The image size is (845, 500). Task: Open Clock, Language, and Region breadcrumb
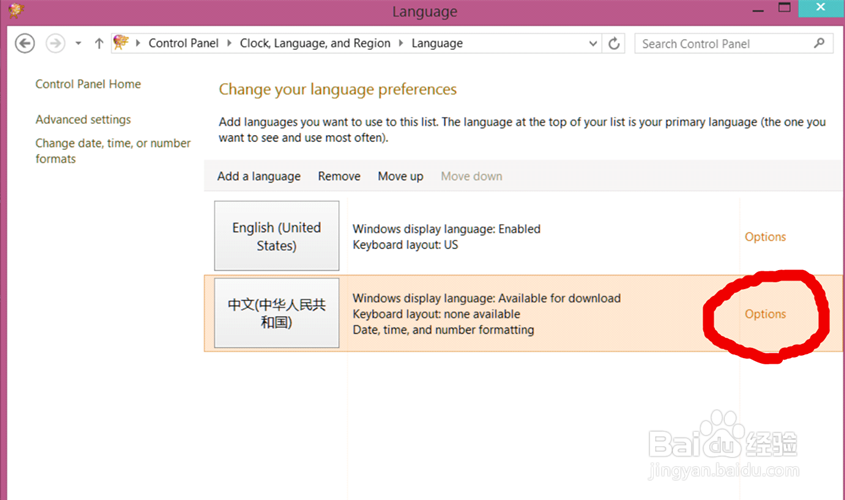(x=315, y=43)
